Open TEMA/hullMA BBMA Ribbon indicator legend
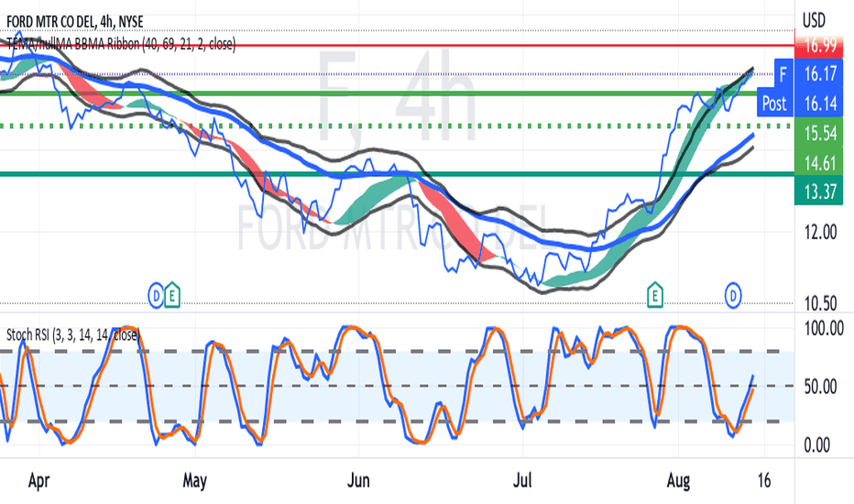This screenshot has height=504, width=854. click(x=120, y=44)
